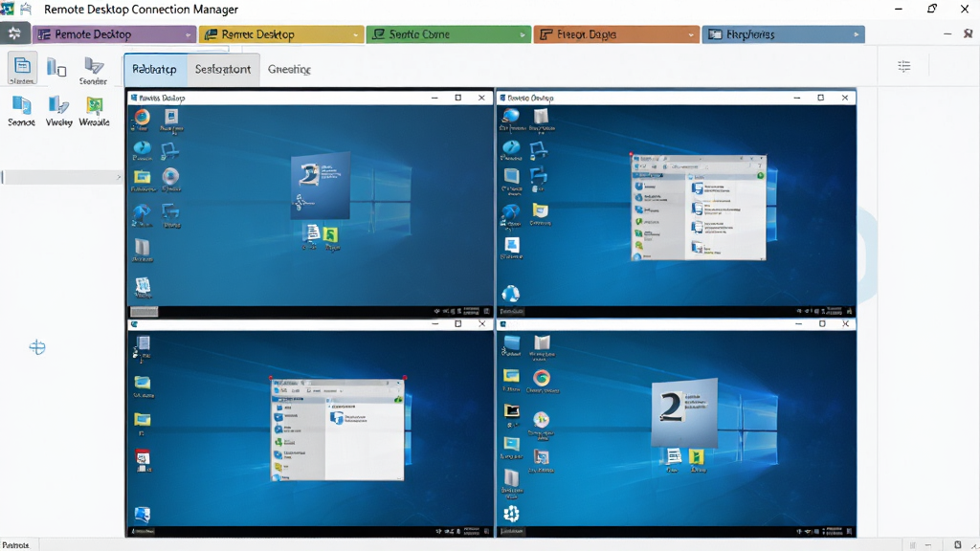The height and width of the screenshot is (551, 980).
Task: Open the gear settings button left of purple tab
Action: 14,33
